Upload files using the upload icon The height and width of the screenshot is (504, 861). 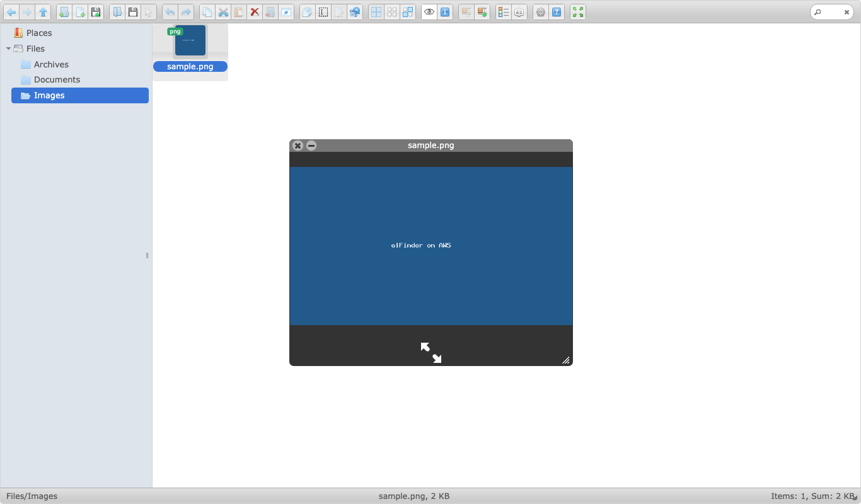[96, 12]
